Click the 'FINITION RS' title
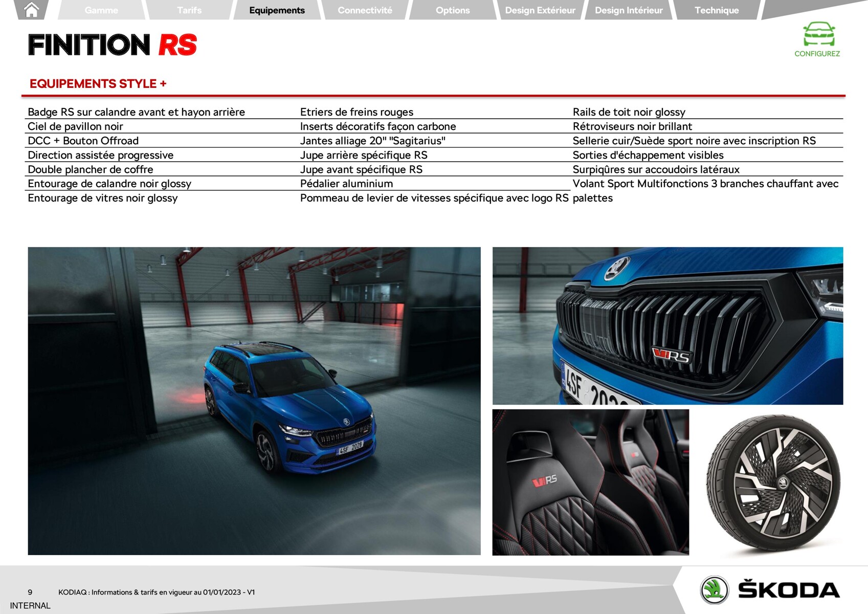 coord(113,45)
